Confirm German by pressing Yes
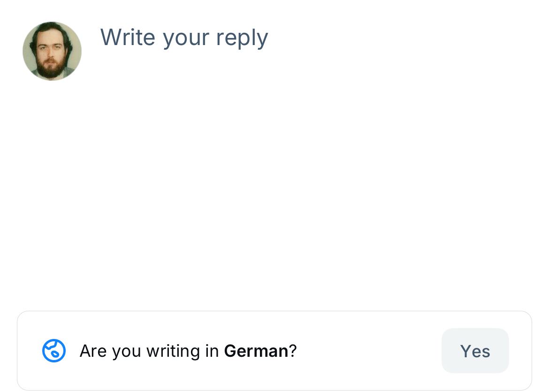 [475, 351]
